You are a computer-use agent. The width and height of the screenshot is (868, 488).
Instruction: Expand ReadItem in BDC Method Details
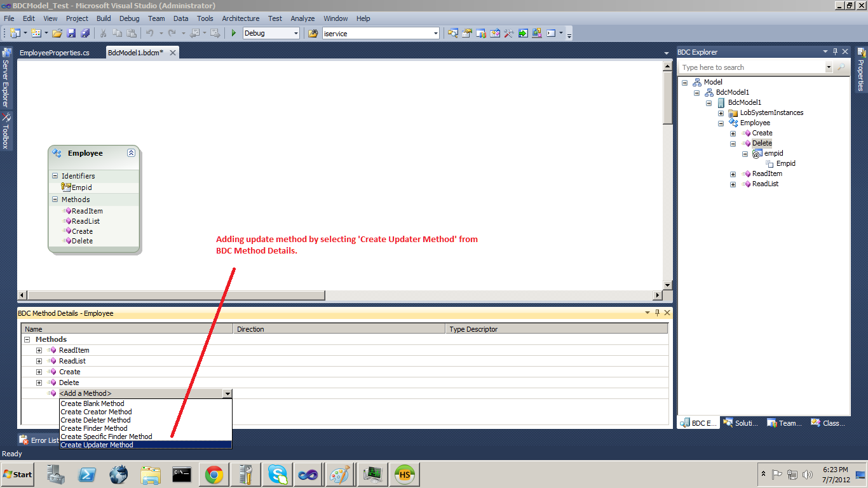tap(39, 350)
